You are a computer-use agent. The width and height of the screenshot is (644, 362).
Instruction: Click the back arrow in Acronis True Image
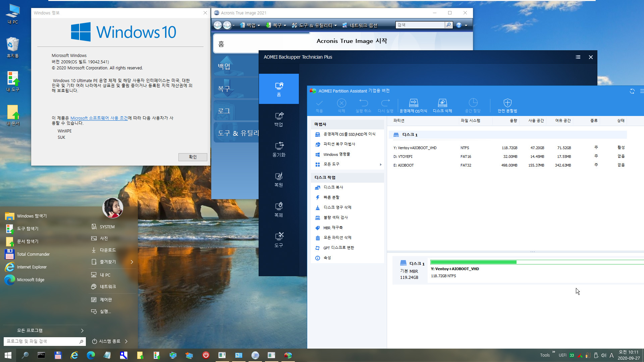point(218,25)
